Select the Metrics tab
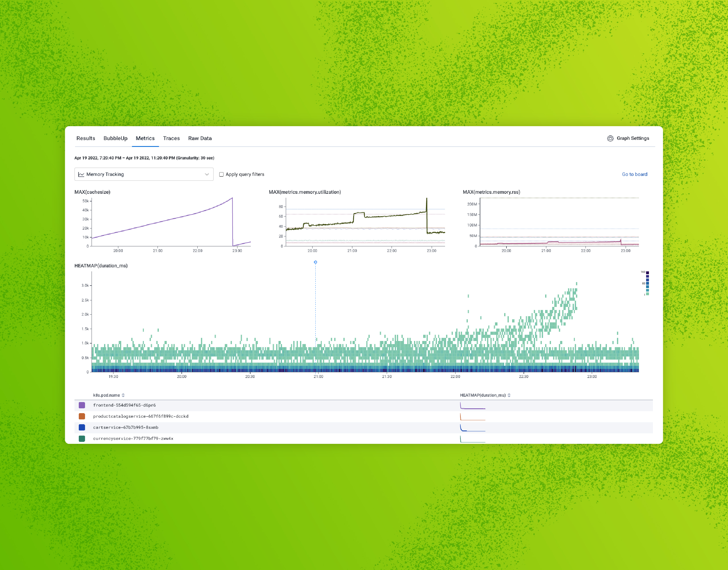Viewport: 728px width, 570px height. [145, 138]
